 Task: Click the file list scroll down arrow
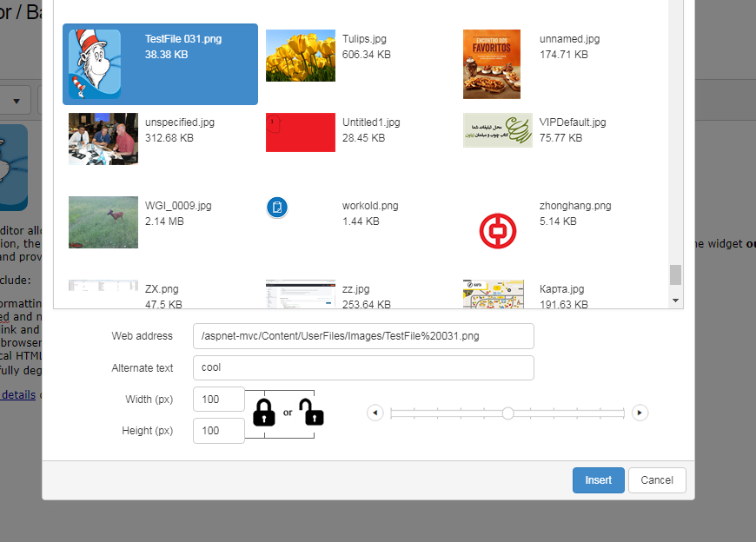[675, 301]
